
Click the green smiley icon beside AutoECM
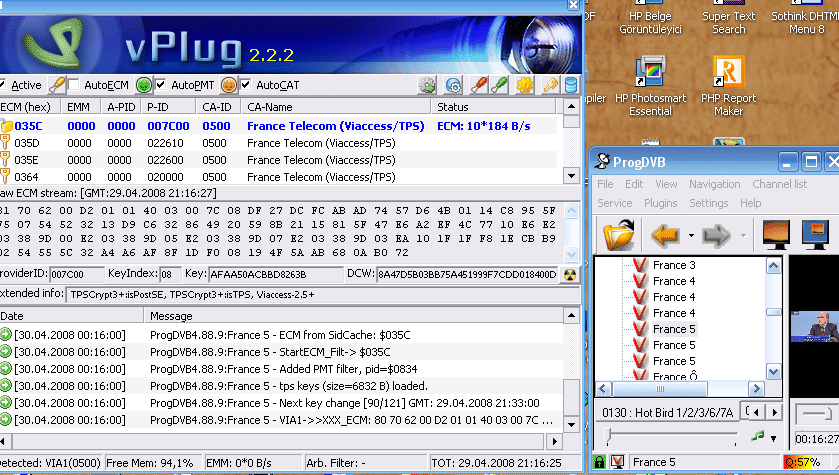pos(143,85)
